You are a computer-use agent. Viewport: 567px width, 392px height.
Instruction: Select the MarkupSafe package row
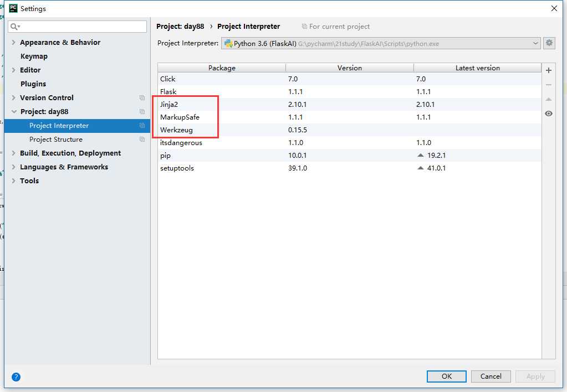[x=350, y=117]
